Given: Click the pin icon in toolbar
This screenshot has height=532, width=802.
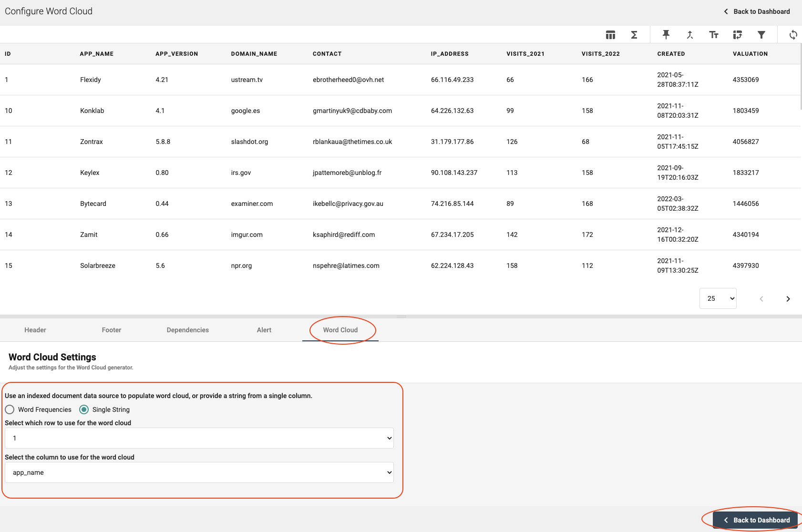Looking at the screenshot, I should click(x=666, y=35).
